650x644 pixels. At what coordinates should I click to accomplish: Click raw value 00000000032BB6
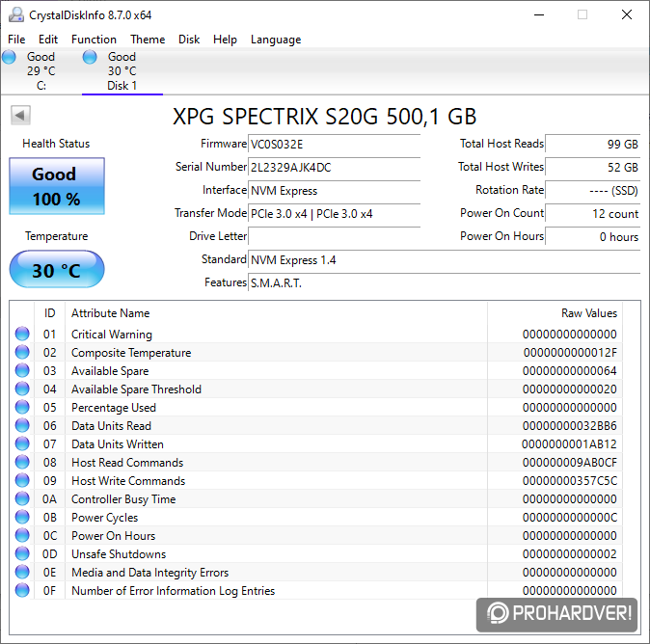[x=570, y=426]
